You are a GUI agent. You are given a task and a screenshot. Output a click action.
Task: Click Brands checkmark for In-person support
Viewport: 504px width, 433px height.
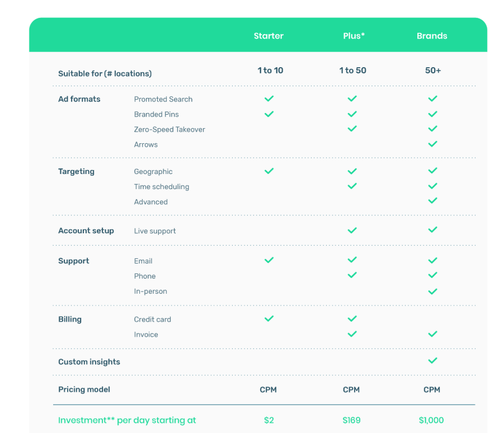click(432, 291)
